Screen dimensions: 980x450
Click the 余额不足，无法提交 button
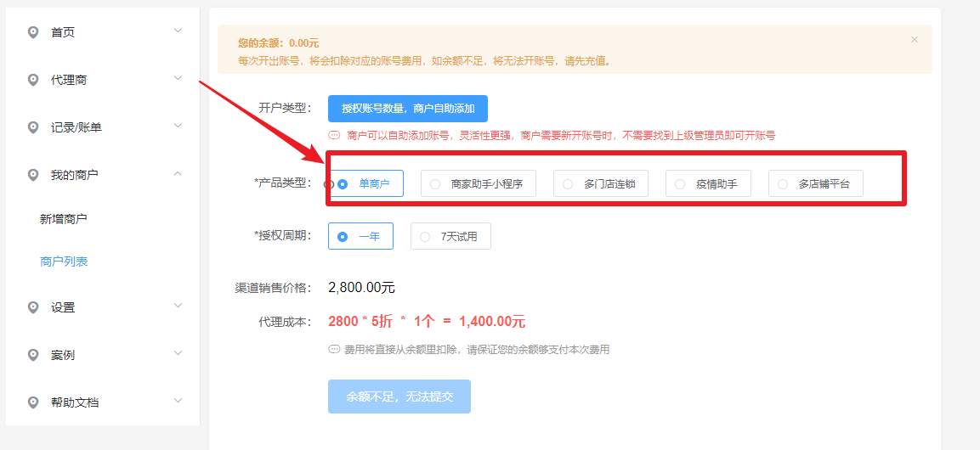(x=399, y=397)
